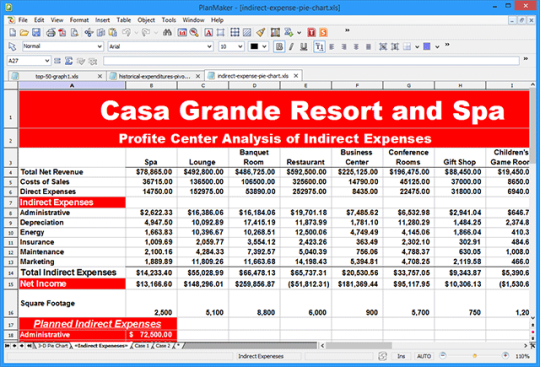Open the A27 cell address dropdown
Viewport: 540px width, 367px height.
tap(47, 61)
